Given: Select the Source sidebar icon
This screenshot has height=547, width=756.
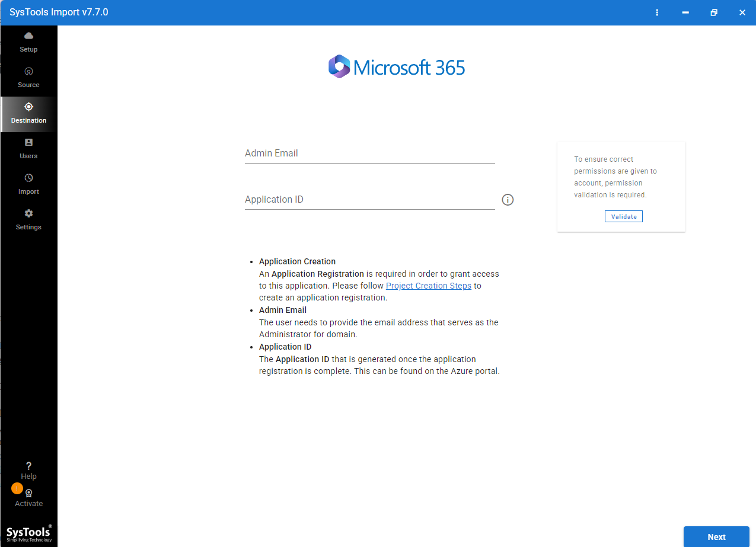Looking at the screenshot, I should [28, 77].
